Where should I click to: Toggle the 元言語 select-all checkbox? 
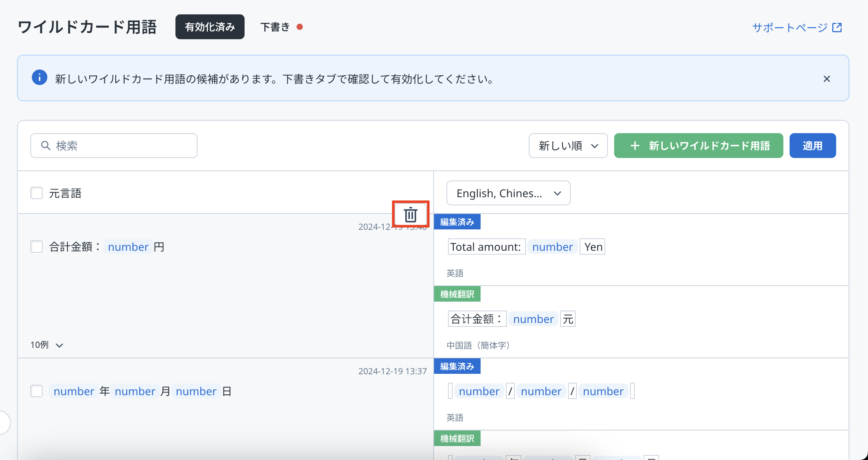pos(36,193)
